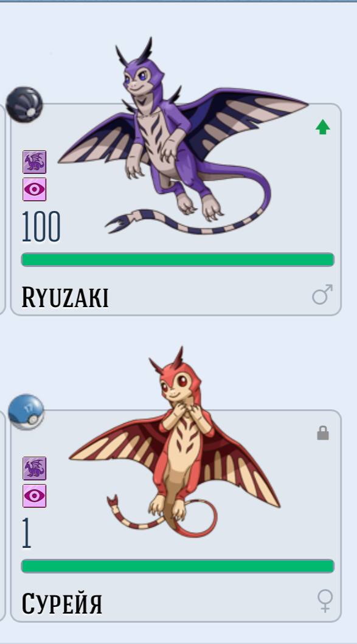Click the blue ball icon beside Сурейя
The height and width of the screenshot is (644, 357).
tap(26, 412)
